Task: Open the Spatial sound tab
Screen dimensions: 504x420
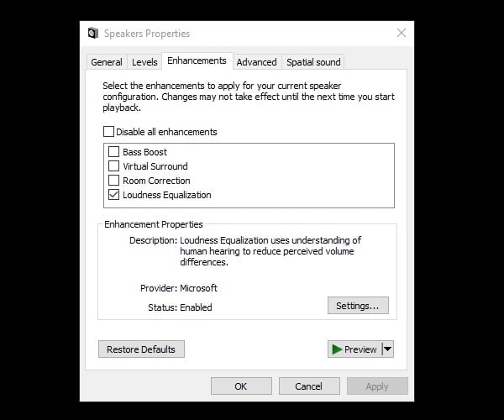Action: (313, 62)
